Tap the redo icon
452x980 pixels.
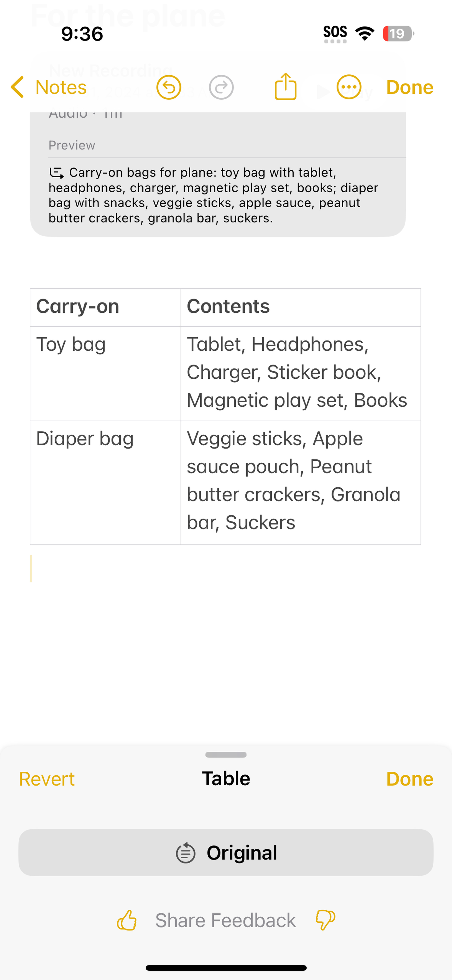pos(221,87)
